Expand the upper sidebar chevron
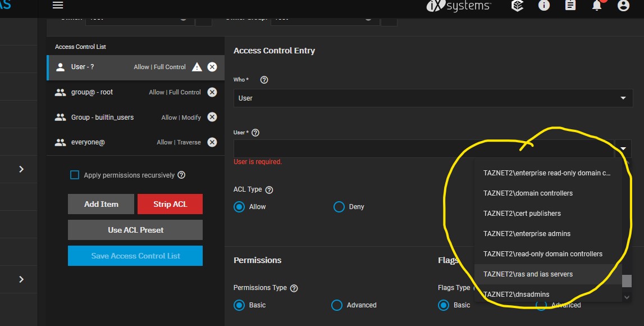Image resolution: width=644 pixels, height=326 pixels. pyautogui.click(x=21, y=169)
